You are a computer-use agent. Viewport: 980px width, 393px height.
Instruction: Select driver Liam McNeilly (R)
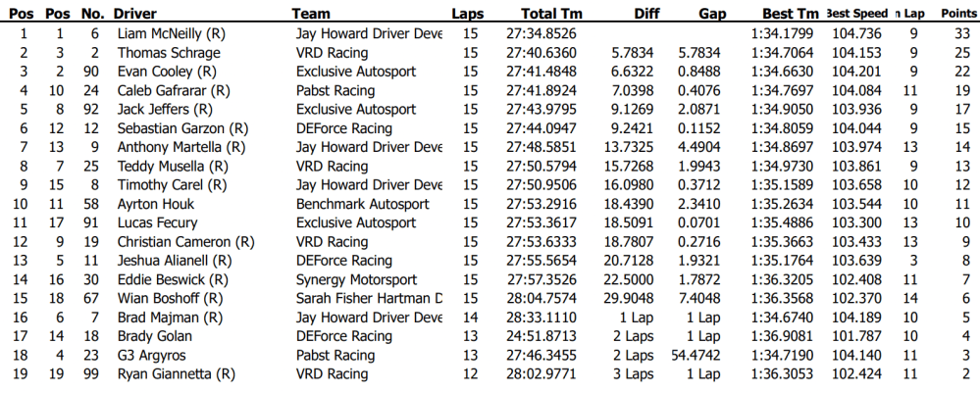pos(171,33)
